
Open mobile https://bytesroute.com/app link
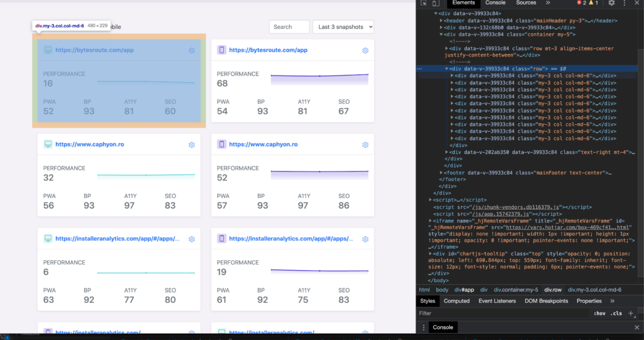[268, 50]
